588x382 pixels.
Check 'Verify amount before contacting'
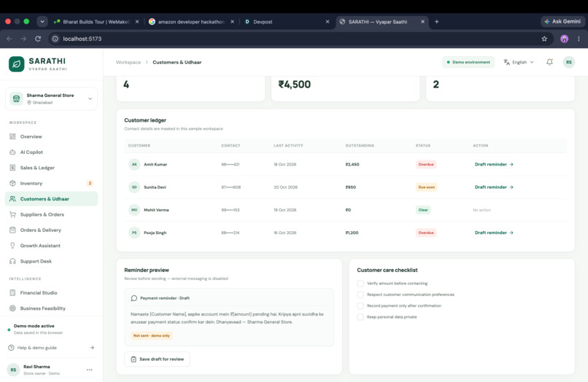360,284
